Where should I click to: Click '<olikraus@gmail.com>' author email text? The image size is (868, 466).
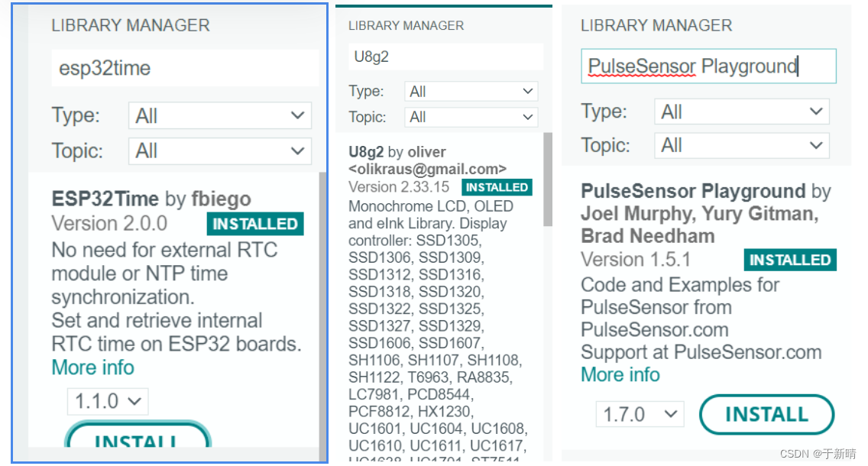tap(427, 169)
